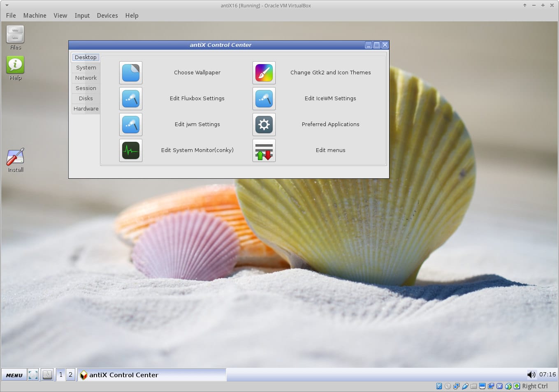The image size is (559, 392).
Task: Click the Edit menus arrows icon
Action: point(264,150)
